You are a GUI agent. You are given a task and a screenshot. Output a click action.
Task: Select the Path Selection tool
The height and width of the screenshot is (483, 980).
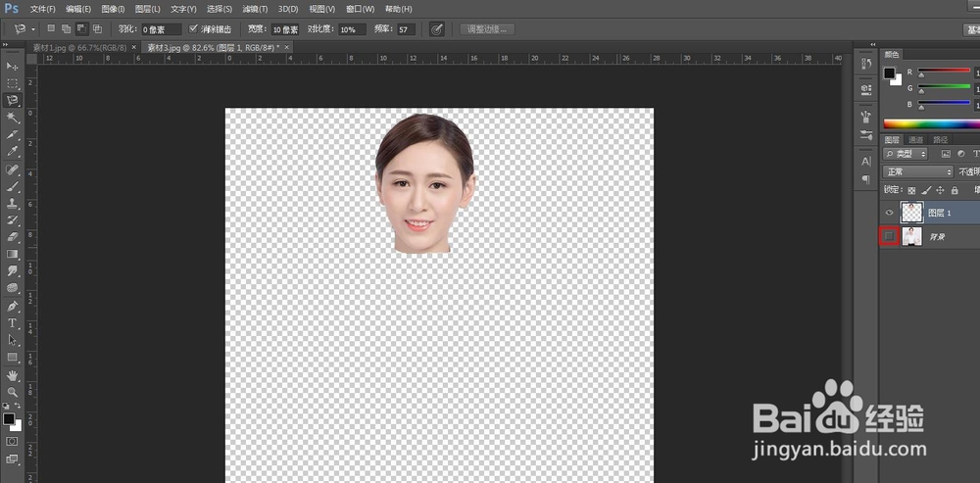pyautogui.click(x=12, y=340)
